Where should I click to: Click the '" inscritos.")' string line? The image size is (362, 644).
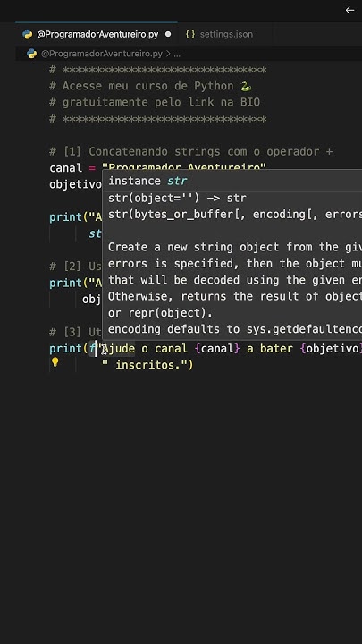pyautogui.click(x=147, y=365)
